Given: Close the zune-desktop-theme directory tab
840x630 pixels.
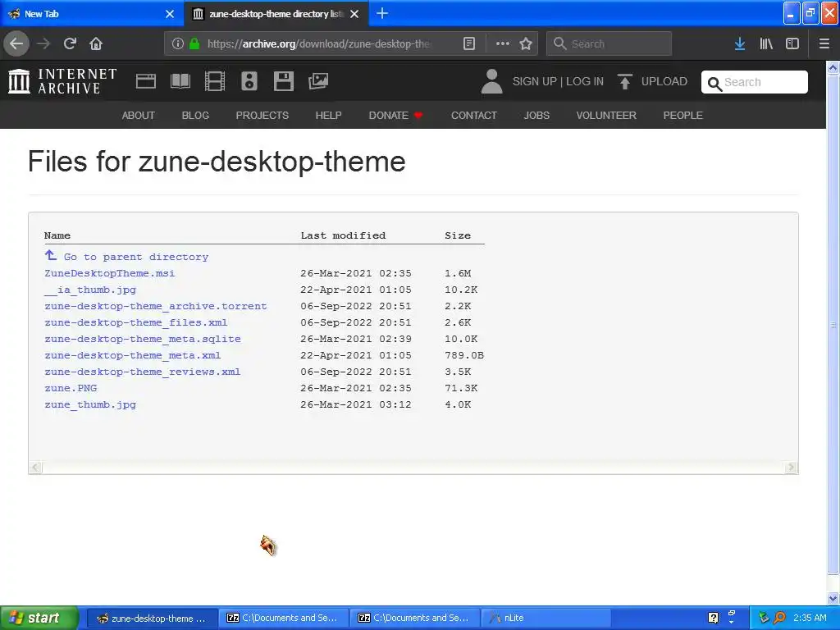Looking at the screenshot, I should pyautogui.click(x=354, y=14).
